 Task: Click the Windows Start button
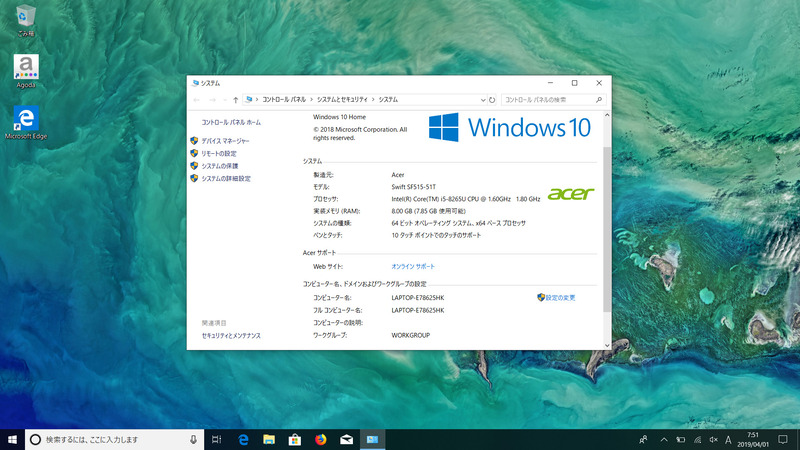(12, 439)
